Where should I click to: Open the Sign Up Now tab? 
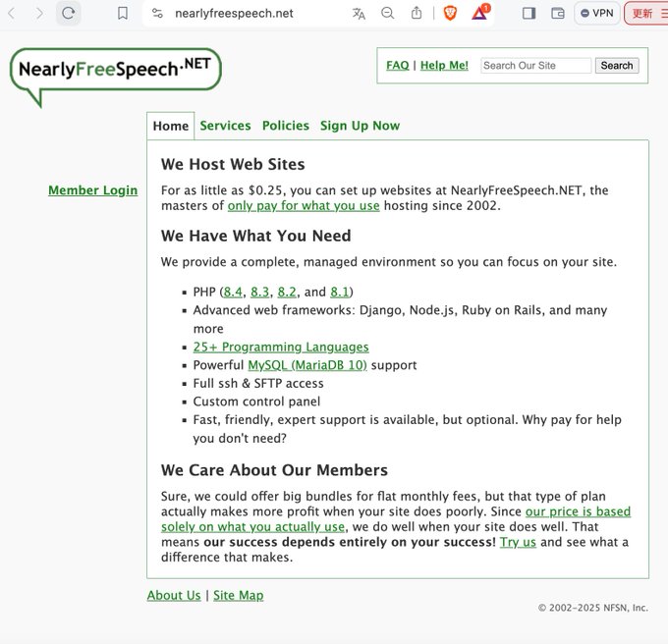pos(360,126)
